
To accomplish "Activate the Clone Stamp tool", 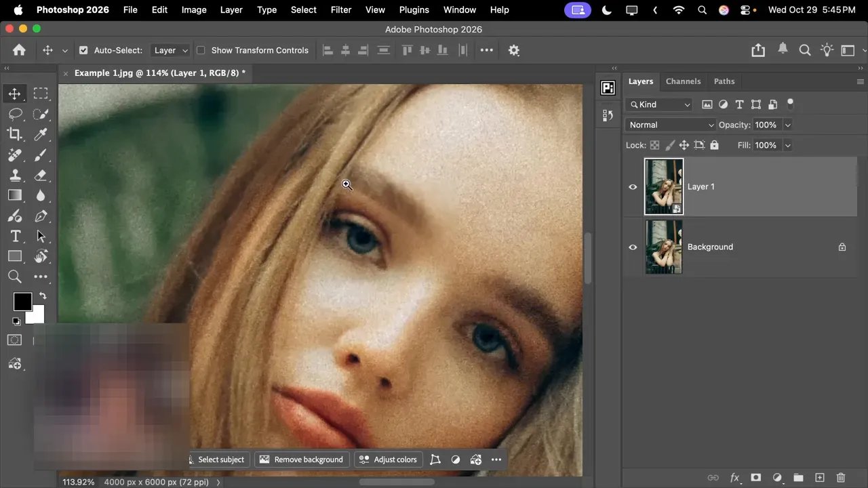I will click(15, 175).
